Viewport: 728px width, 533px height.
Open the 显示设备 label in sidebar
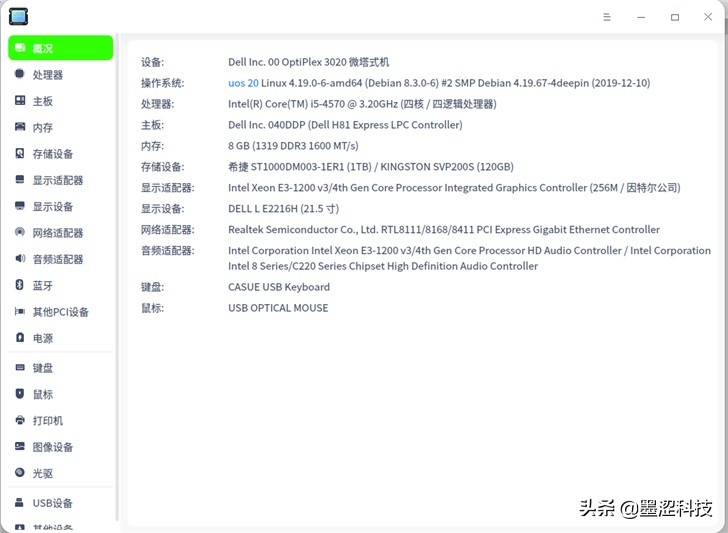(53, 207)
